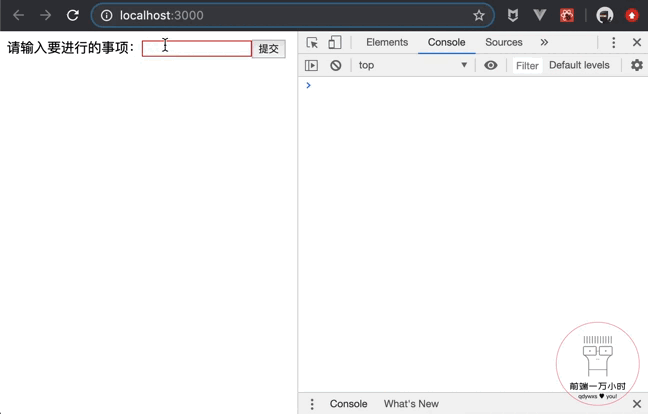Open the drawer's three-dot menu
Viewport: 648px width, 414px height.
[x=312, y=404]
